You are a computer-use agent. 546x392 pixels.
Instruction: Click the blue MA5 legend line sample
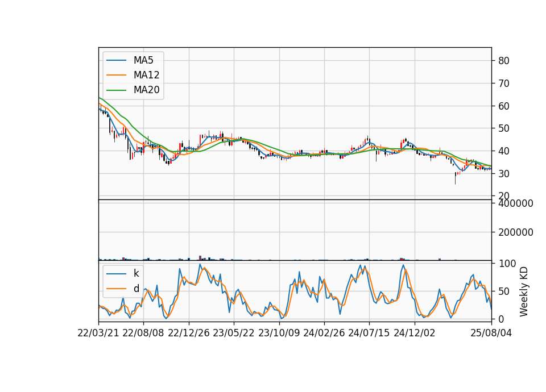116,61
